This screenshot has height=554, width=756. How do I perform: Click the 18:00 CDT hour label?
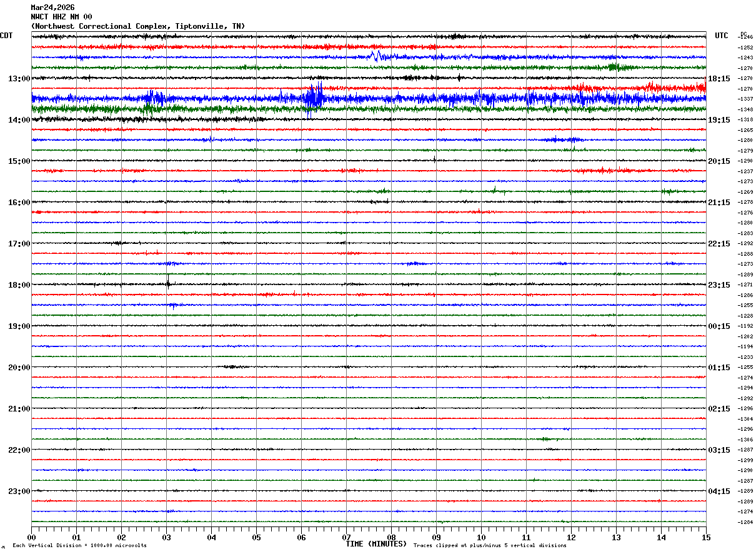[19, 285]
